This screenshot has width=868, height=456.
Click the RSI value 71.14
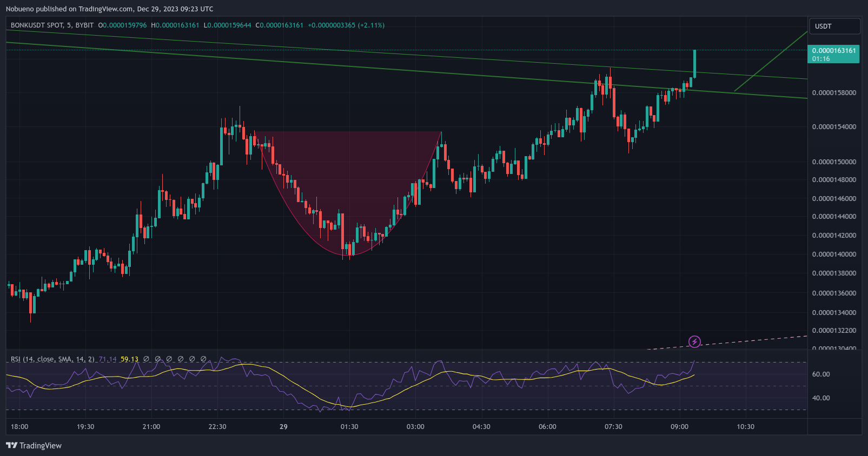[108, 359]
